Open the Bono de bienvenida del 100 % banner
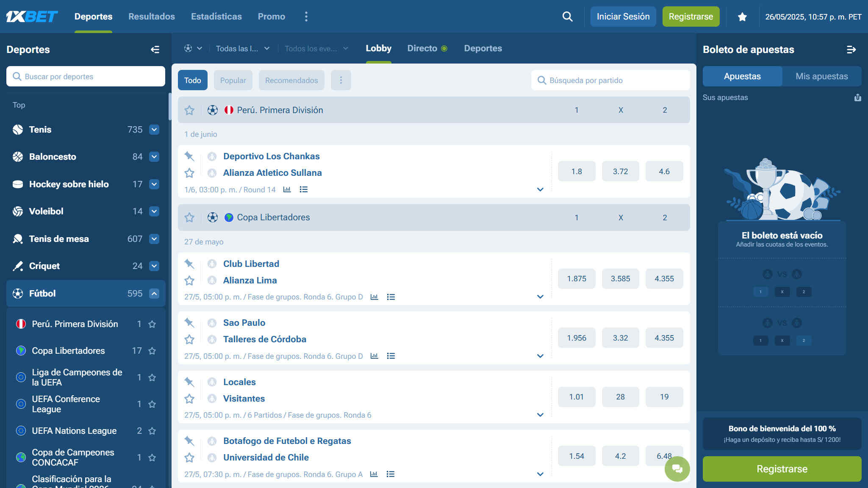Screen dimensions: 868x488 click(x=782, y=434)
